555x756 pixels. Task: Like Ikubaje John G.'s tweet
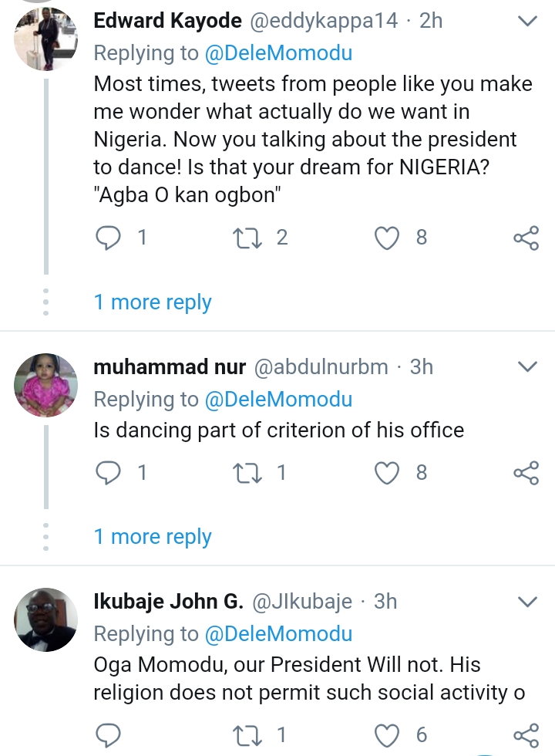point(385,735)
